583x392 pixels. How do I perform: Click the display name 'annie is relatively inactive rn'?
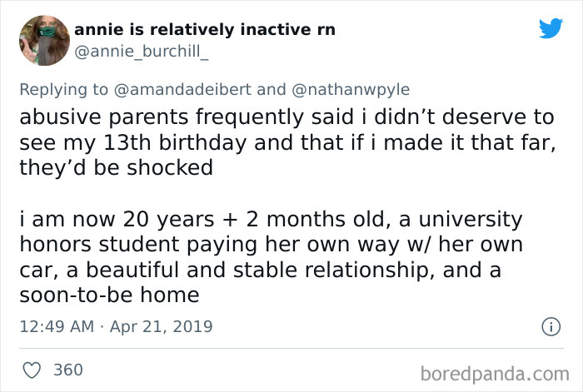205,30
